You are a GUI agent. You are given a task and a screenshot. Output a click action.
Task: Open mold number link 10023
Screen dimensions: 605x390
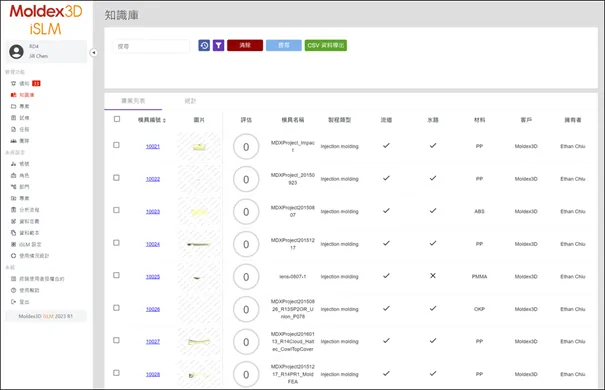point(153,211)
